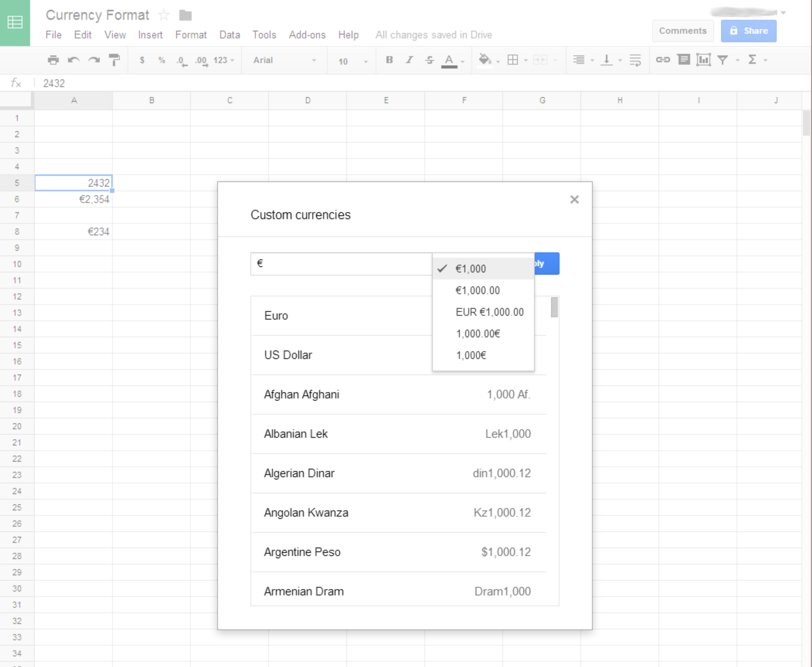Screen dimensions: 812x667
Task: Click the print icon in toolbar
Action: pos(53,60)
